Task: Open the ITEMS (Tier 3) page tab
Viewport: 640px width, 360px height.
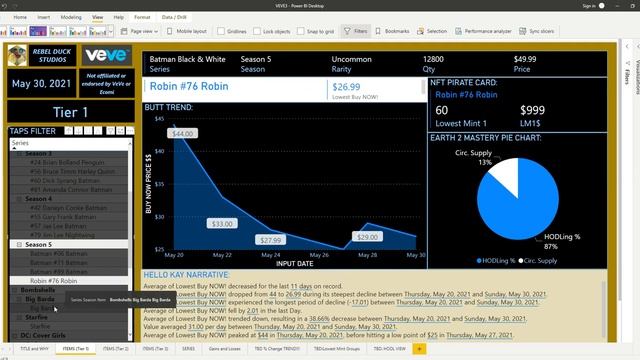Action: [x=155, y=349]
